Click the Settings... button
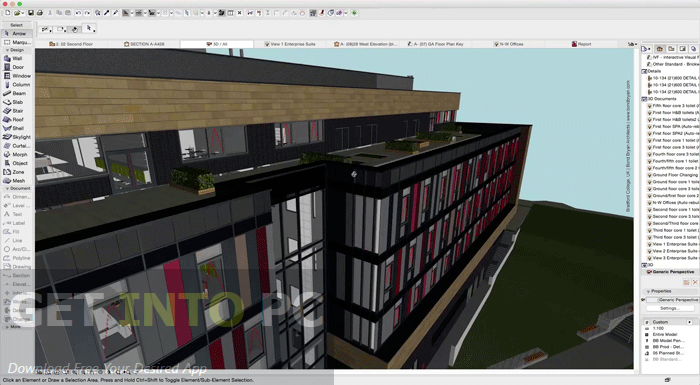This screenshot has width=700, height=385. (670, 308)
